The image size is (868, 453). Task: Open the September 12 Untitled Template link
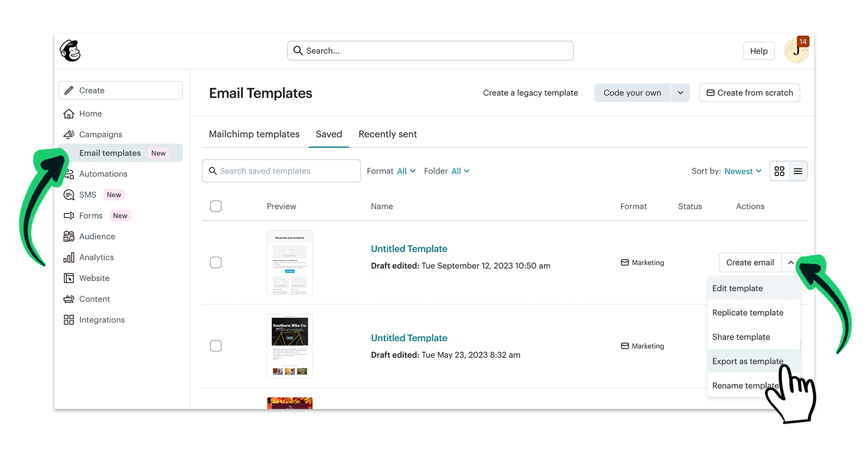click(x=409, y=249)
